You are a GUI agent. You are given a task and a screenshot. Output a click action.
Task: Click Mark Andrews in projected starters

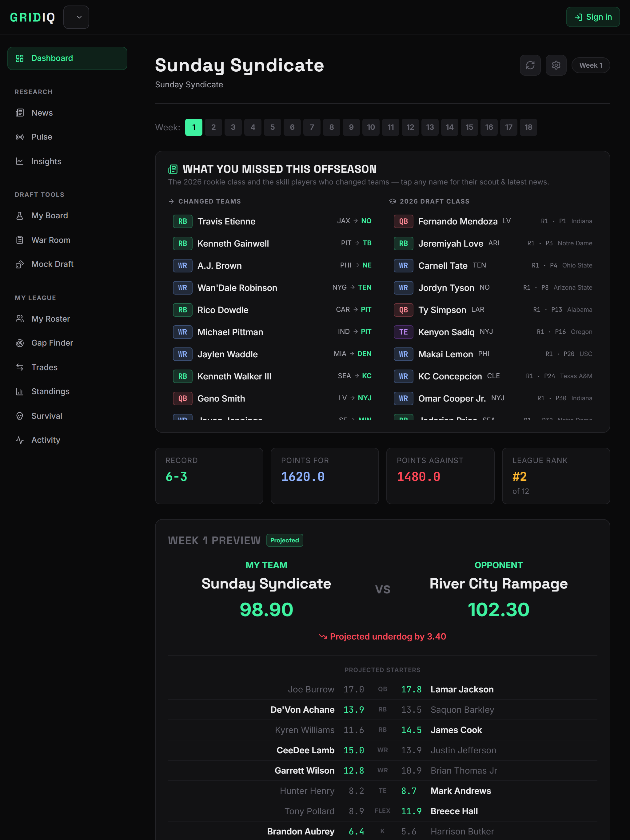click(x=461, y=791)
